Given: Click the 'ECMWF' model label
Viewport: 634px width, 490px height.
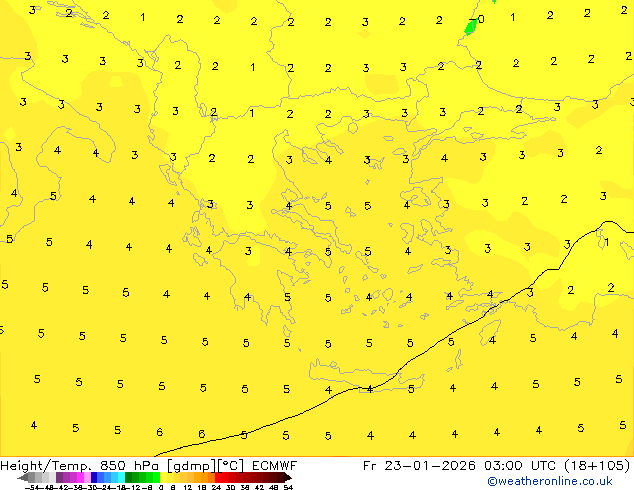Looking at the screenshot, I should click(x=275, y=466).
